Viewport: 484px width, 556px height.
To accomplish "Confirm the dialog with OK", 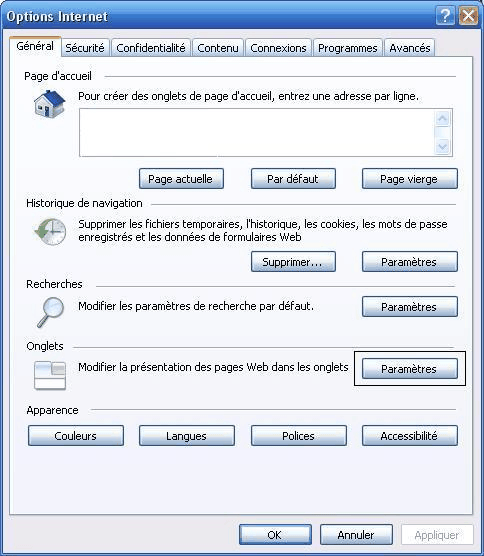I will point(275,534).
